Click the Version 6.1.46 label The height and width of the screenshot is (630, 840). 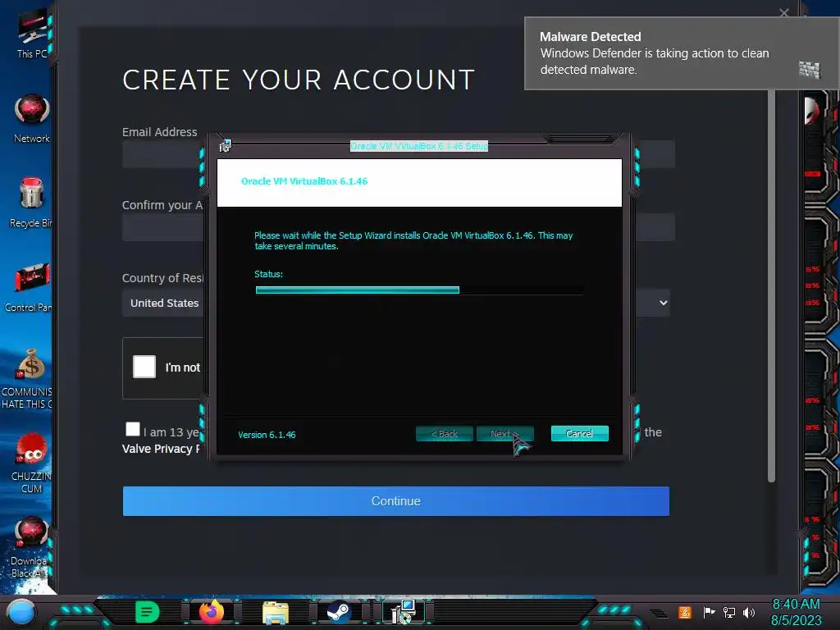point(267,435)
